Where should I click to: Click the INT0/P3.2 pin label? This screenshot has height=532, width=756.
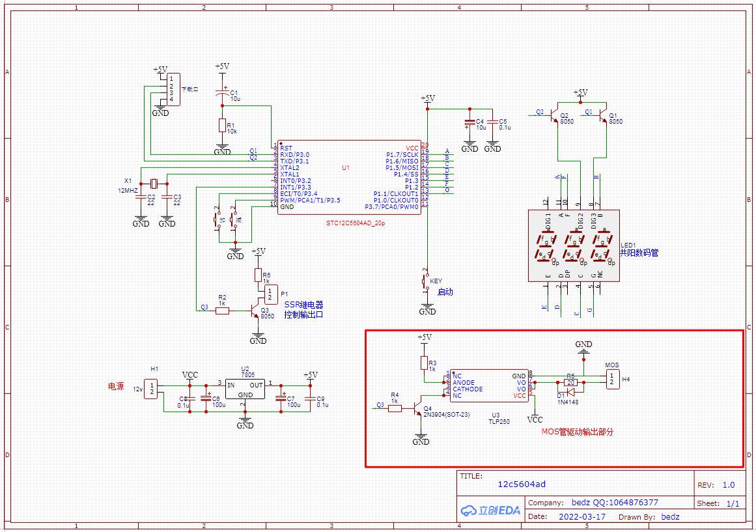296,181
